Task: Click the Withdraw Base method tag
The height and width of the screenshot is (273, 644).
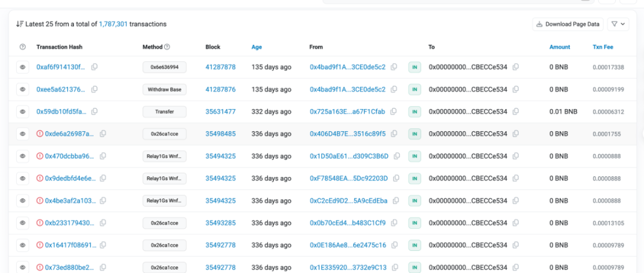Action: pyautogui.click(x=165, y=89)
